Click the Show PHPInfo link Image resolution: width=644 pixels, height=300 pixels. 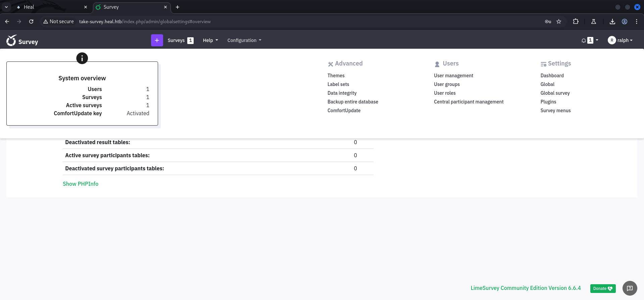pos(81,184)
